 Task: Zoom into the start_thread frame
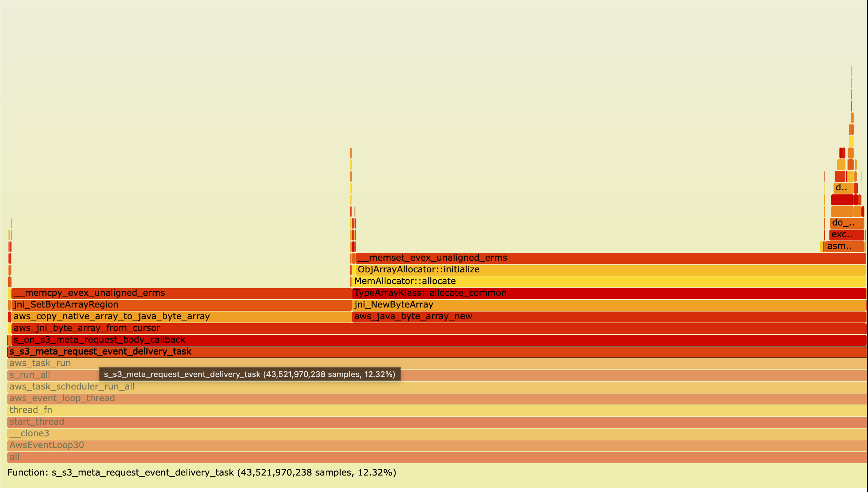pos(37,422)
